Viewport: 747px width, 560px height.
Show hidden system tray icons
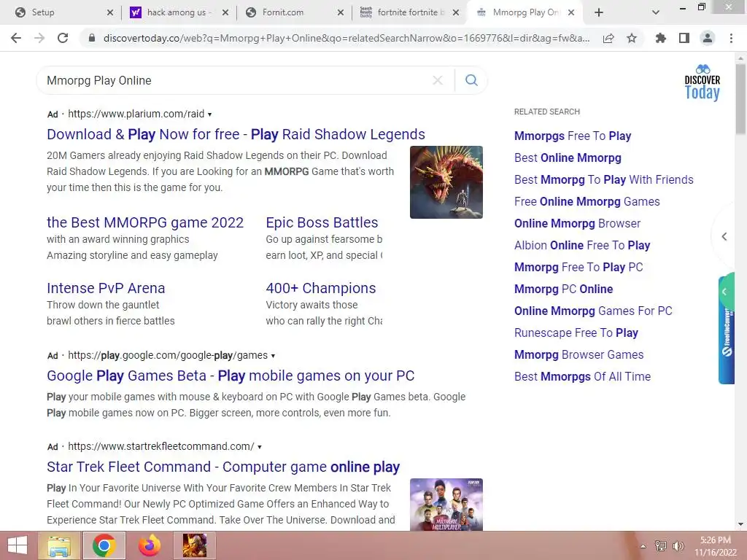point(643,546)
